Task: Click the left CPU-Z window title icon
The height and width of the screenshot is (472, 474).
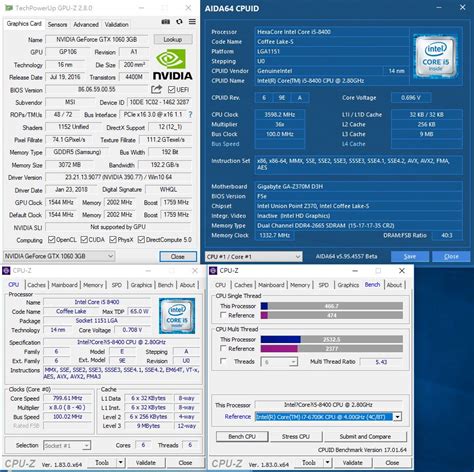Action: (x=7, y=271)
